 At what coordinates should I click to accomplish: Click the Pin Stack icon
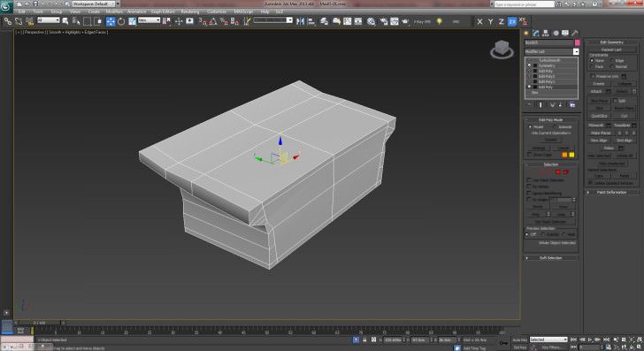529,105
